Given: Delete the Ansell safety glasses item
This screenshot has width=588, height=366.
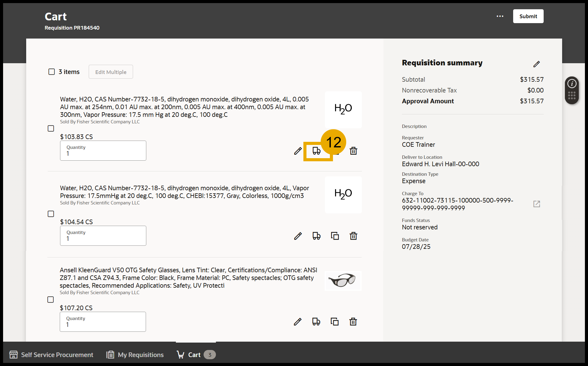Looking at the screenshot, I should [353, 321].
